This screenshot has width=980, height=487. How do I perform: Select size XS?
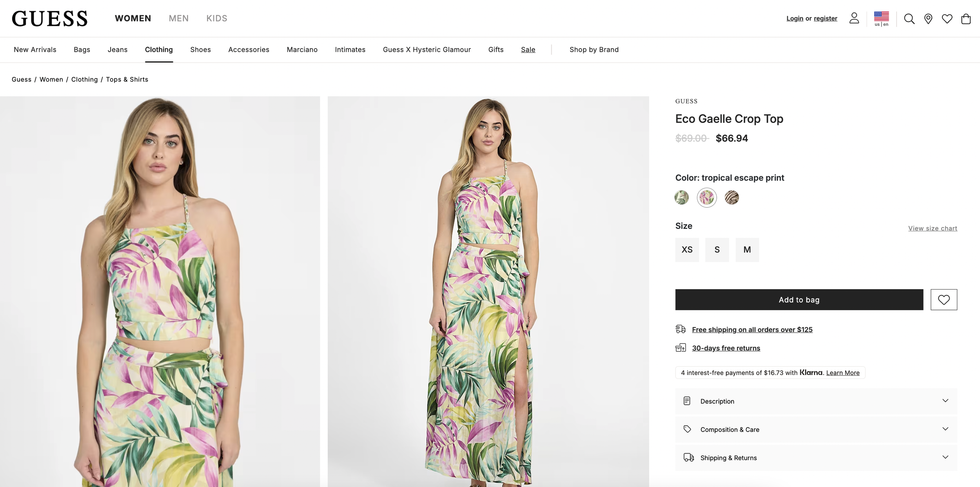pyautogui.click(x=687, y=250)
